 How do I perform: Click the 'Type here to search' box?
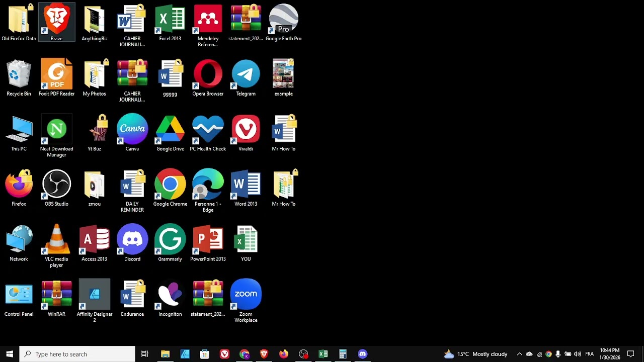pos(77,354)
